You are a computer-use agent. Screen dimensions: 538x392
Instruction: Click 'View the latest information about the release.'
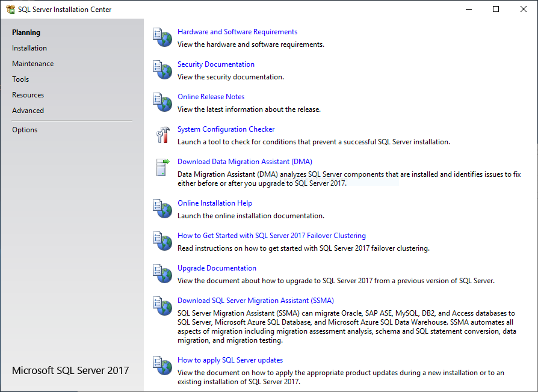(249, 109)
